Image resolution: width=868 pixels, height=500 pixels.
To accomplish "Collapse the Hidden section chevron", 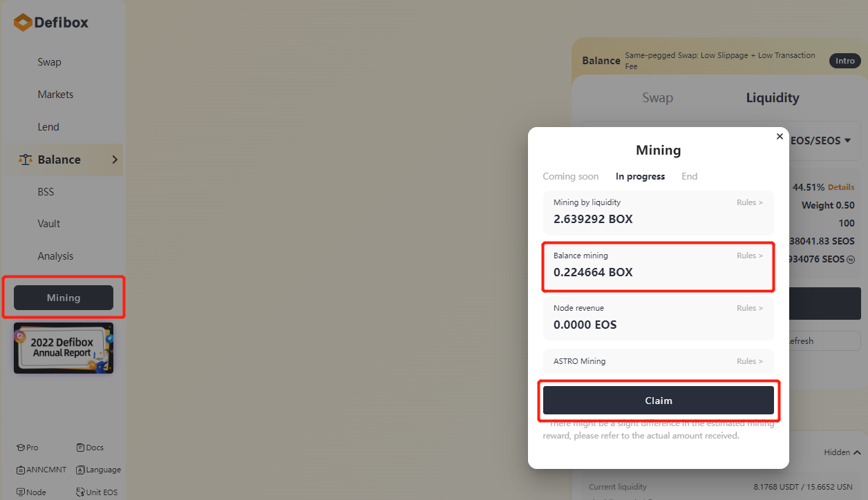I will tap(857, 452).
